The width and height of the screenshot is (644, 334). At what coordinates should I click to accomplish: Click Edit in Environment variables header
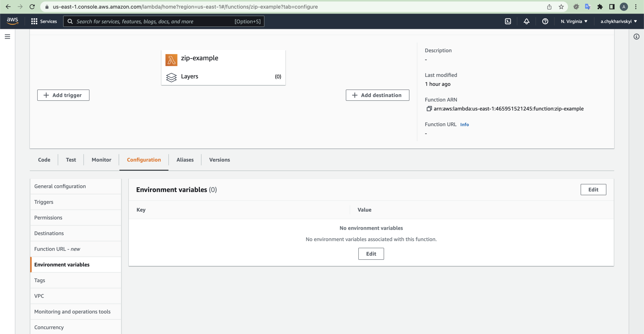click(x=593, y=190)
